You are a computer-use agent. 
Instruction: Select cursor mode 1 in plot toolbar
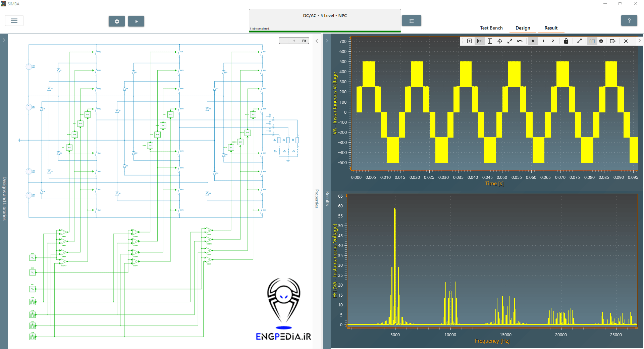[x=543, y=41]
